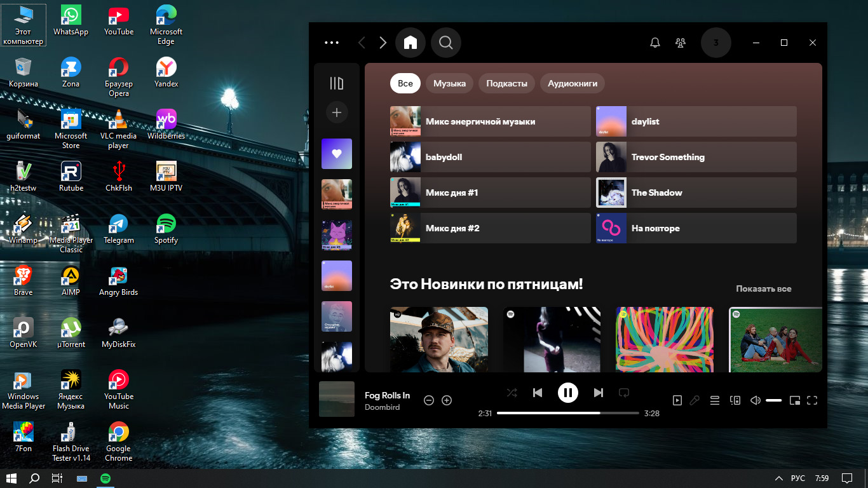
Task: Select the Яндекс Музыка desktop shortcut
Action: click(71, 390)
